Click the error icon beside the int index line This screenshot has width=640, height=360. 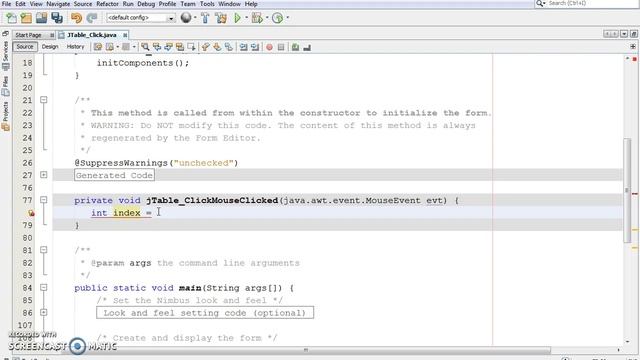(x=31, y=213)
